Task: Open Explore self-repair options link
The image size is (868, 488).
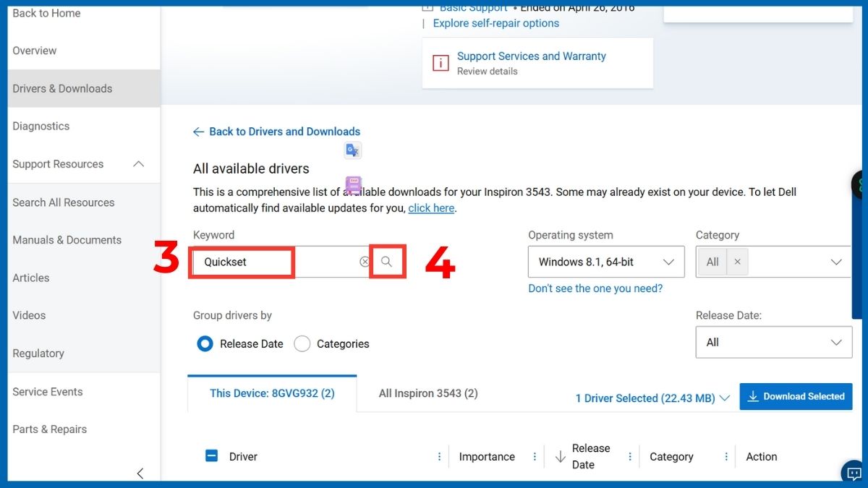Action: (496, 23)
